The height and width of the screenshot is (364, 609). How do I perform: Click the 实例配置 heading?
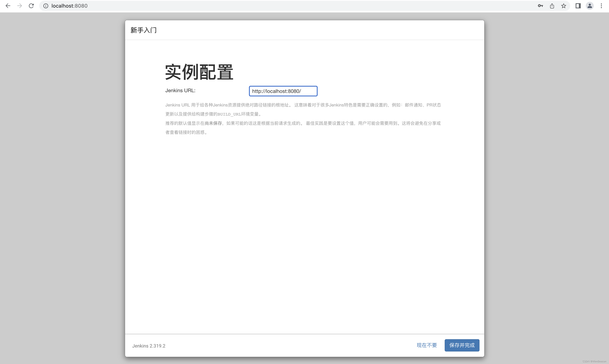[x=199, y=72]
